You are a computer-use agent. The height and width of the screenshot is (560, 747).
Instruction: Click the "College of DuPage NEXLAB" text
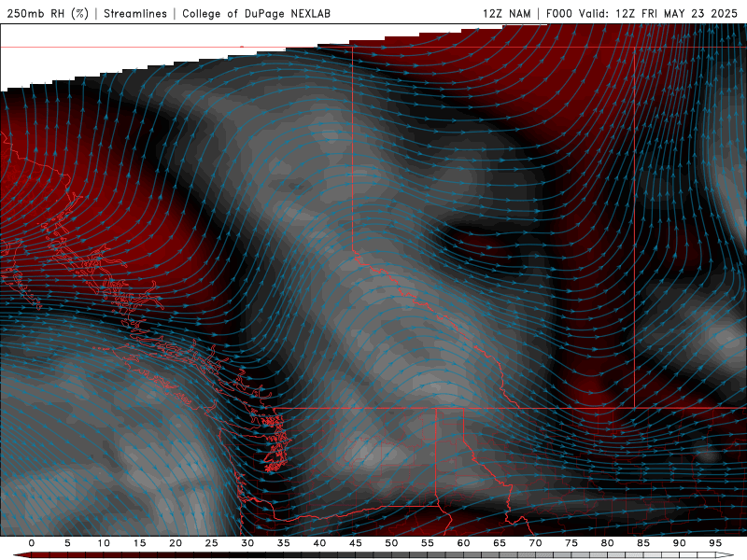pos(256,13)
